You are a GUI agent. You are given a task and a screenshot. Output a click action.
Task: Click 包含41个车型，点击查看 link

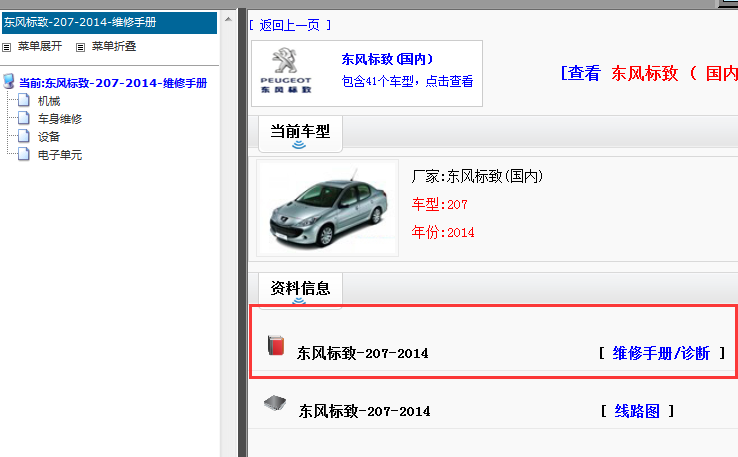pos(407,81)
